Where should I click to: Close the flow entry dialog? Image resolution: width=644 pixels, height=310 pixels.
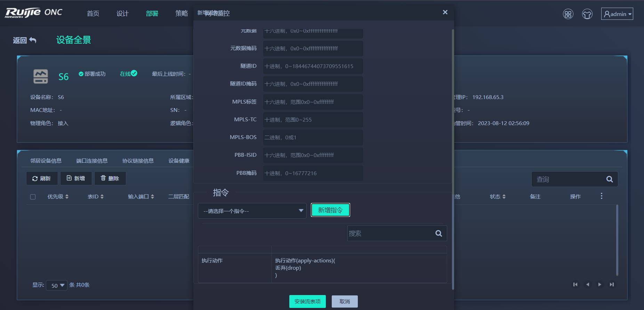pos(445,12)
